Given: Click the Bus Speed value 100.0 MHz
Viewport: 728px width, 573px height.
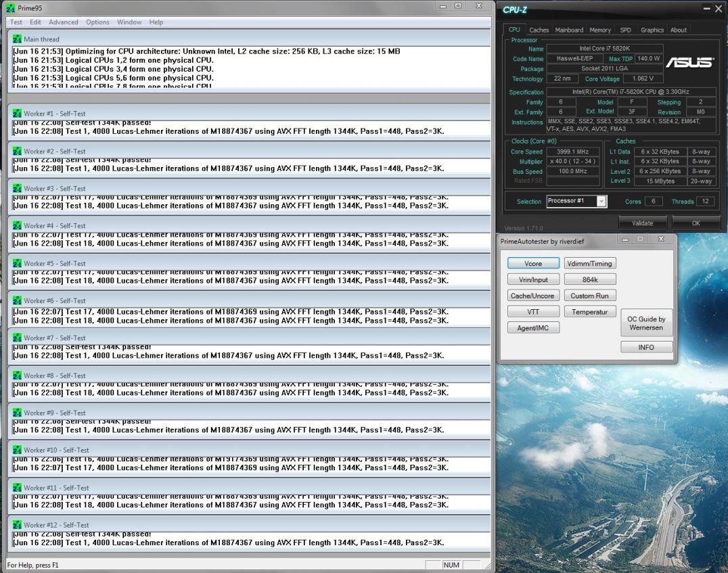Looking at the screenshot, I should click(572, 171).
